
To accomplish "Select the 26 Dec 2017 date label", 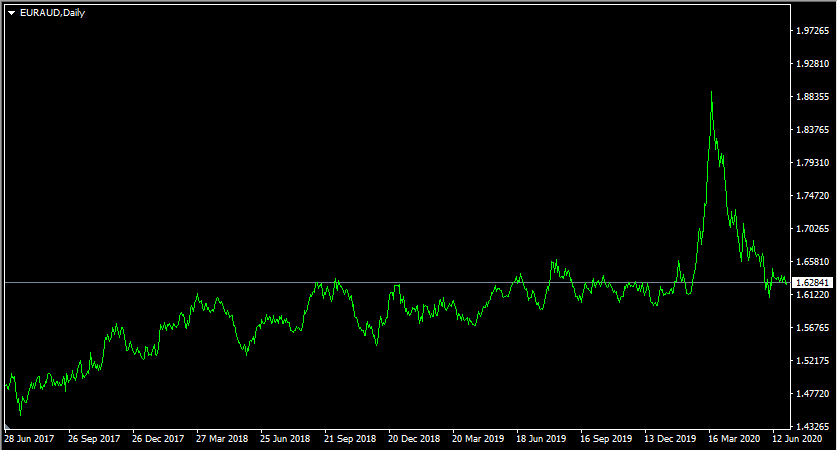I will 158,439.
